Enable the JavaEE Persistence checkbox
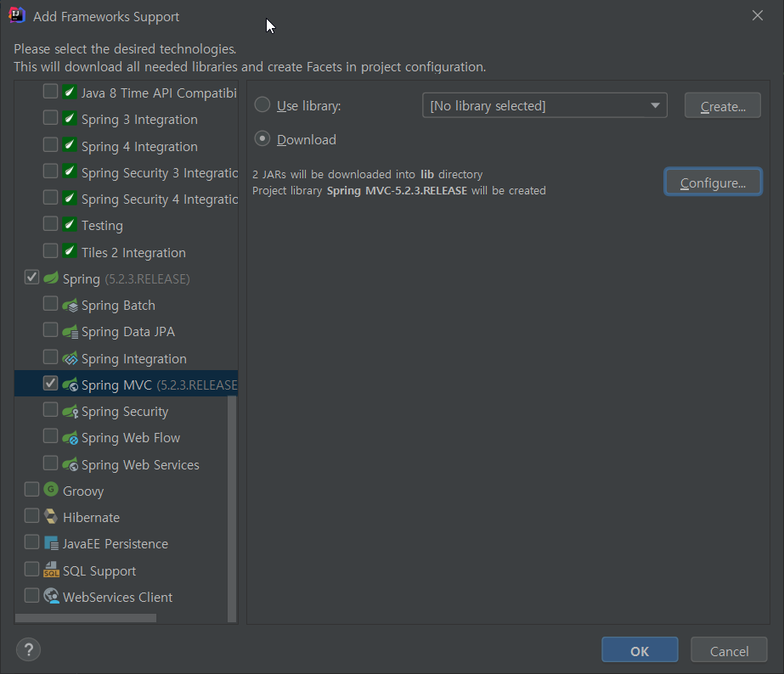Screen dimensions: 784x674 coord(32,542)
